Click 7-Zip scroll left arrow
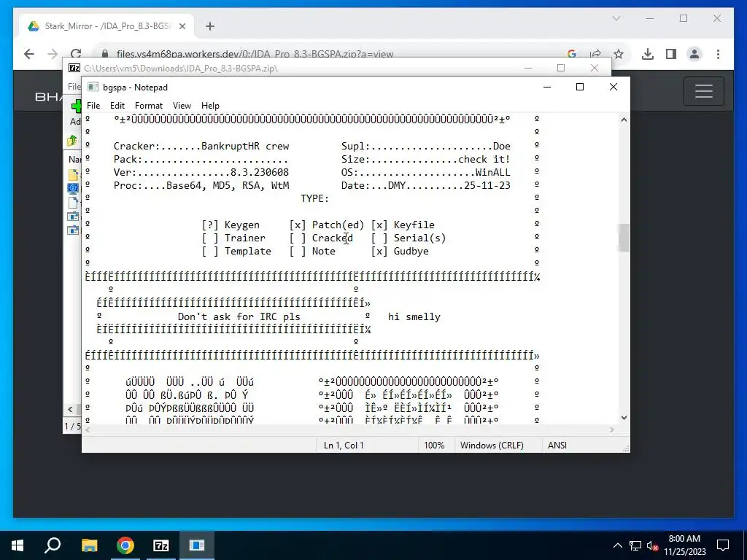Image resolution: width=747 pixels, height=560 pixels. [71, 409]
